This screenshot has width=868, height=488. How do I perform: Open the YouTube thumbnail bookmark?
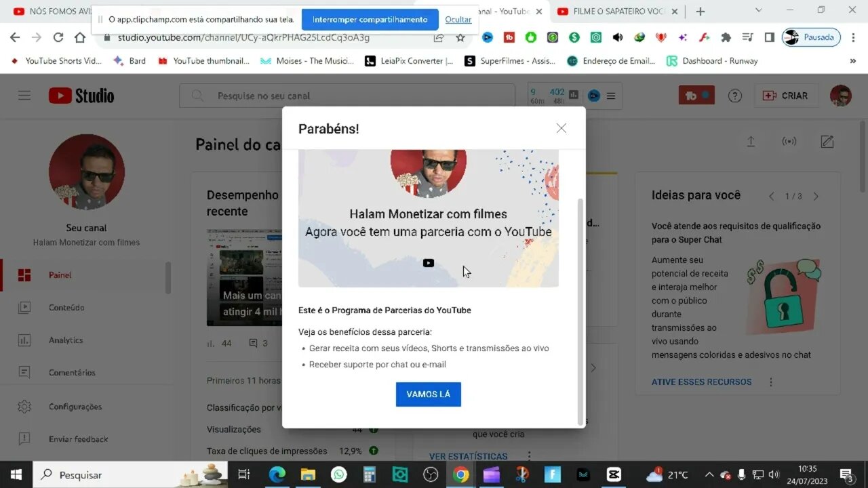[203, 61]
